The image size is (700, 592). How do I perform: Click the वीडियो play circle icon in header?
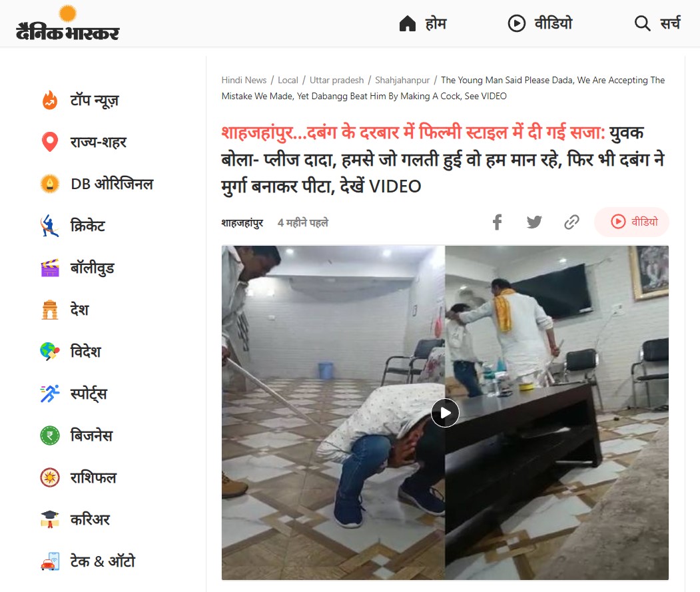[517, 23]
